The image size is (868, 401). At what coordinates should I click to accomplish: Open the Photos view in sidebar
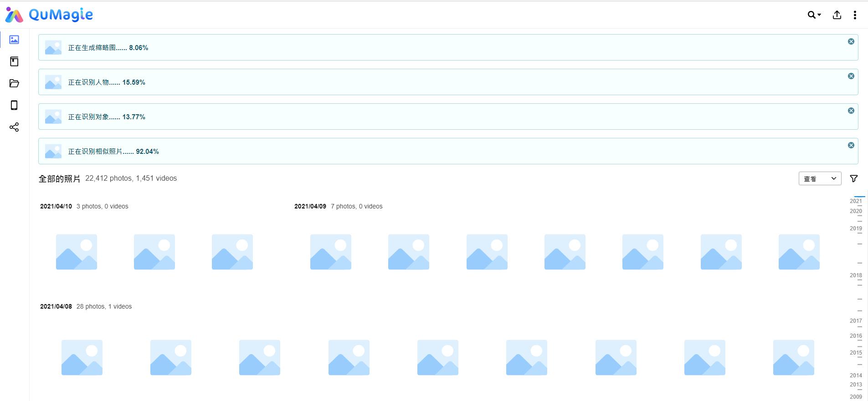click(x=14, y=40)
